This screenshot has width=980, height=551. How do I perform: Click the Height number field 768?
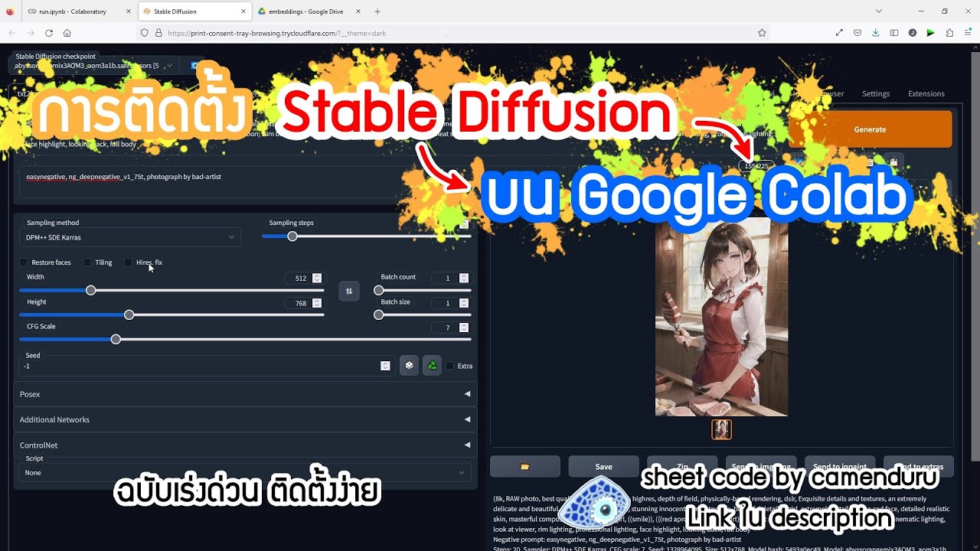point(303,303)
